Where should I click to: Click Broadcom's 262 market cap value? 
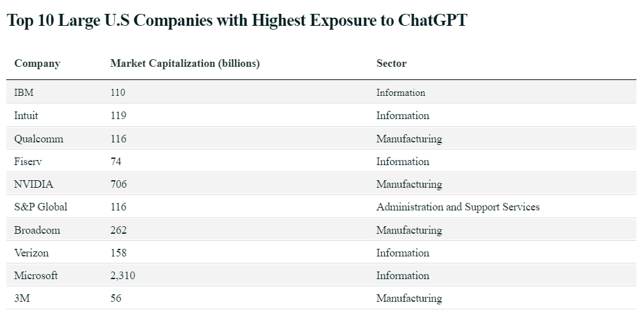click(118, 231)
